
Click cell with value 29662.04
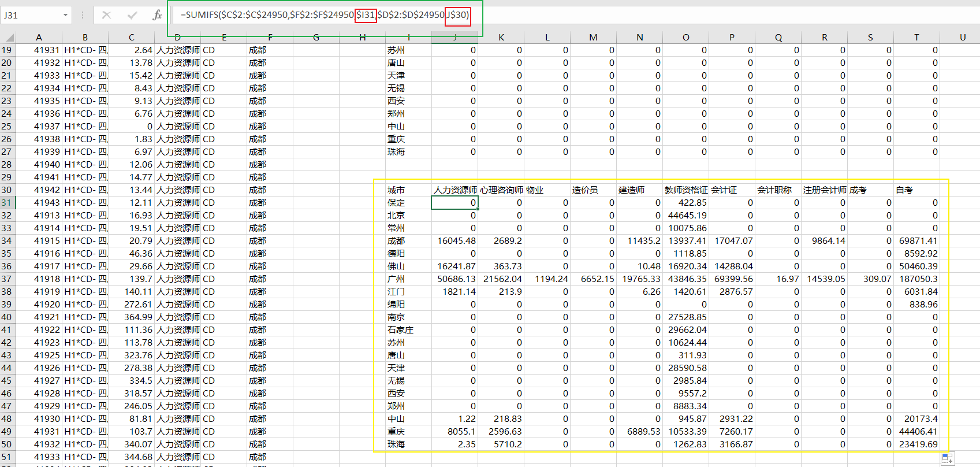pyautogui.click(x=686, y=330)
